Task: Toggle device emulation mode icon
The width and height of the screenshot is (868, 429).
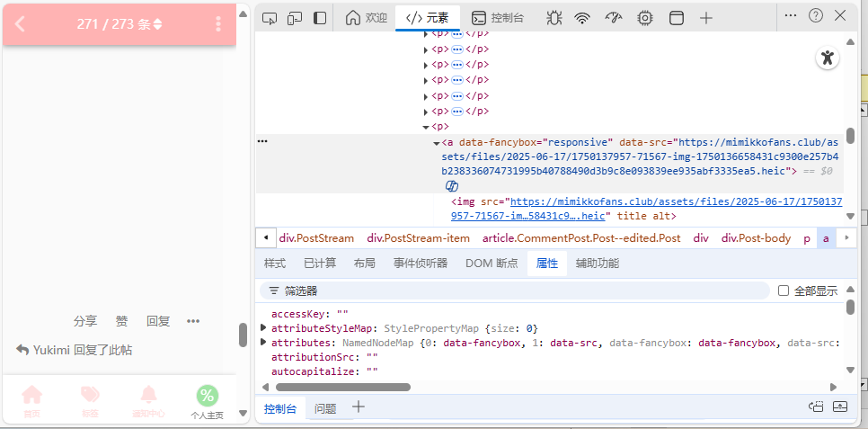Action: point(295,17)
